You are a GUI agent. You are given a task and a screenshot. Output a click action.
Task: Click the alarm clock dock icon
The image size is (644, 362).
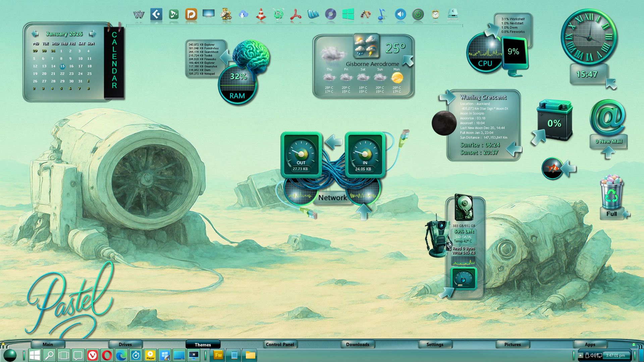tap(435, 14)
